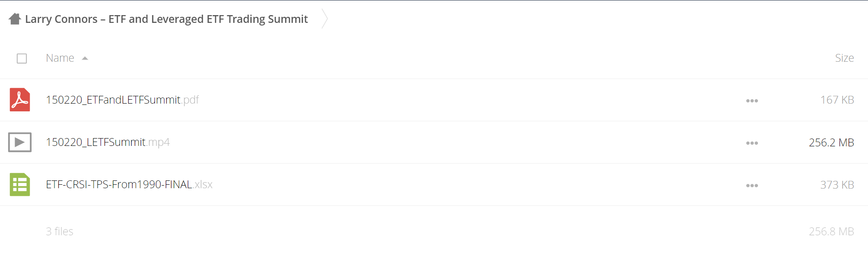Sort files by the Name column
This screenshot has height=262, width=868.
click(60, 58)
